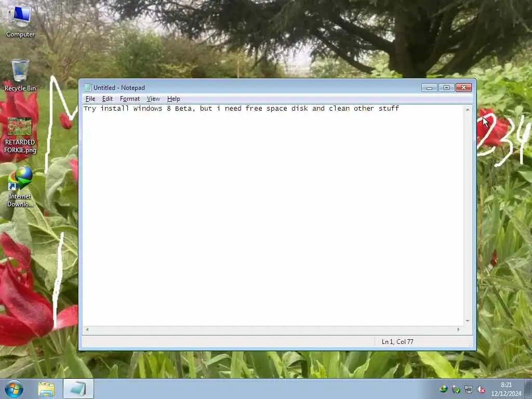Select the Notepad taskbar button
Screen dimensions: 532x399
(78, 389)
